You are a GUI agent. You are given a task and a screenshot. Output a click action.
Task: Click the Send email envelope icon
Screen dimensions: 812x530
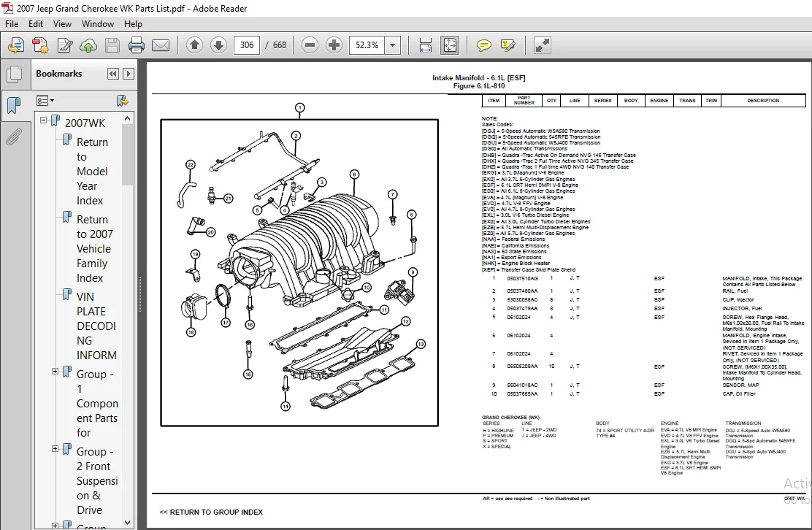tap(161, 45)
